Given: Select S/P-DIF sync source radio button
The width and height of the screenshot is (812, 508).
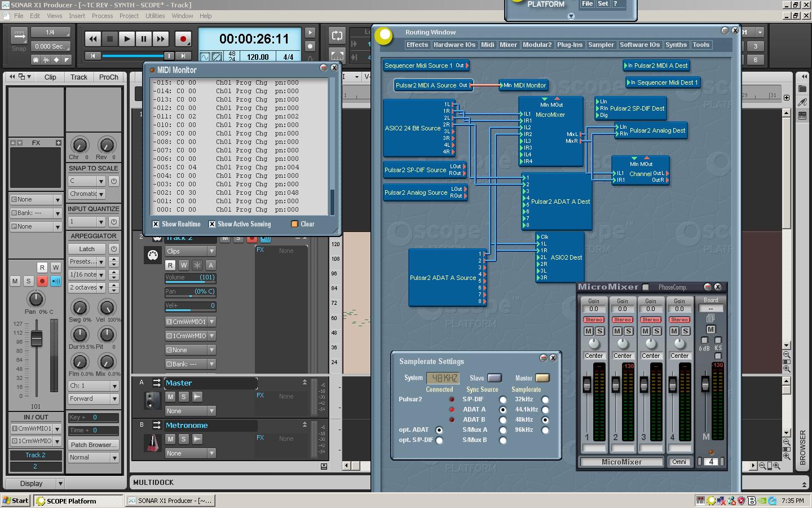Looking at the screenshot, I should (503, 400).
